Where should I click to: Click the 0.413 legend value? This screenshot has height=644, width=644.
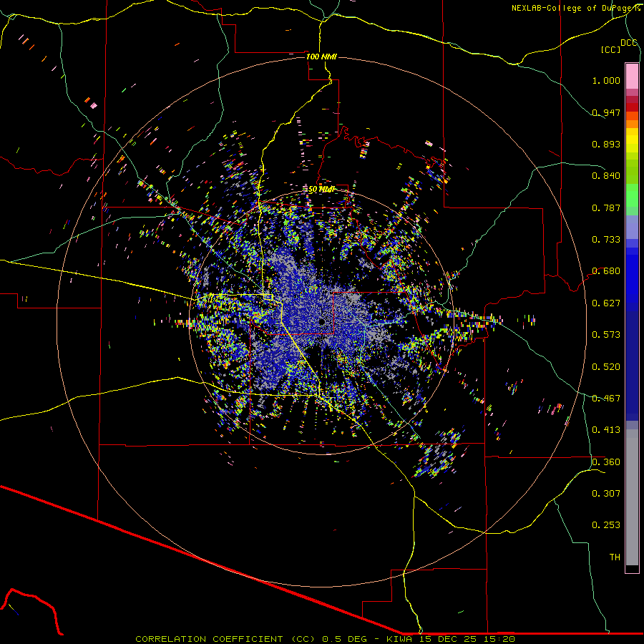point(606,430)
